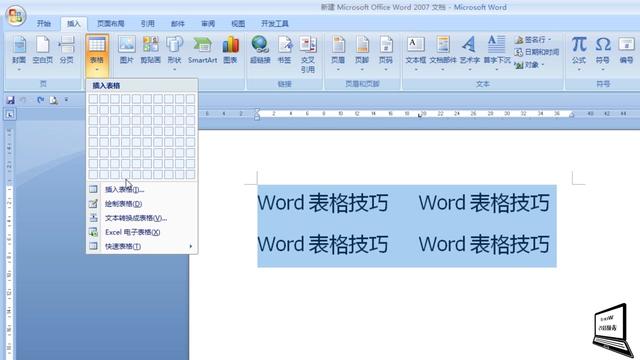Image resolution: width=640 pixels, height=360 pixels.
Task: Click the redo arrow in quick access toolbar
Action: [40, 100]
